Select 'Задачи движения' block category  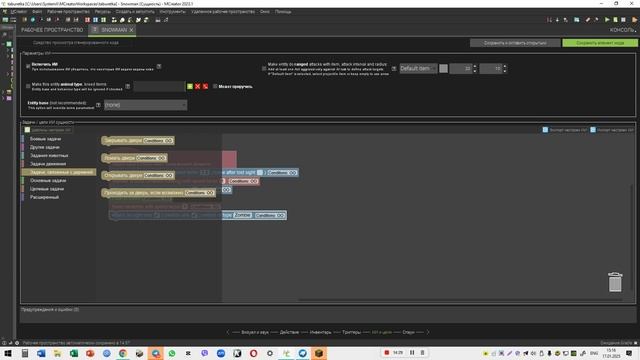click(48, 164)
